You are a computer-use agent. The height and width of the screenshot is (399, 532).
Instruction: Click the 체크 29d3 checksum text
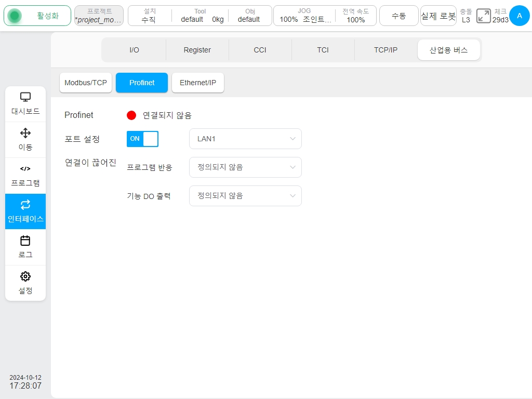click(500, 16)
